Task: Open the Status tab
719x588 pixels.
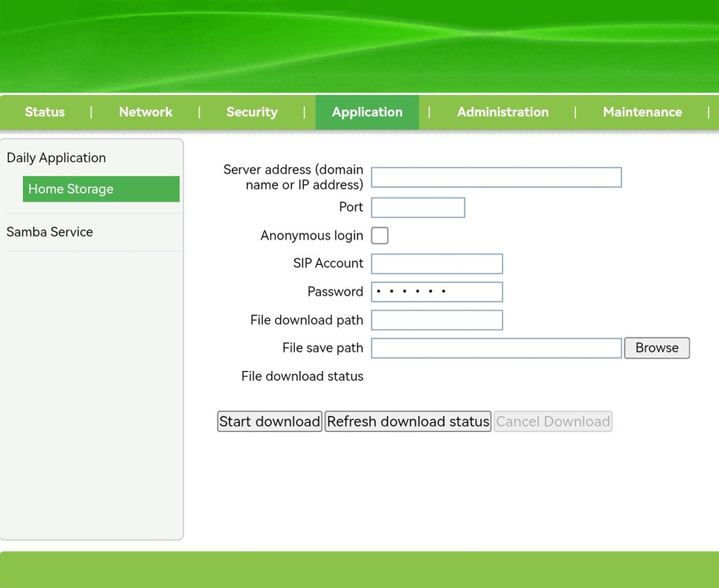Action: 45,112
